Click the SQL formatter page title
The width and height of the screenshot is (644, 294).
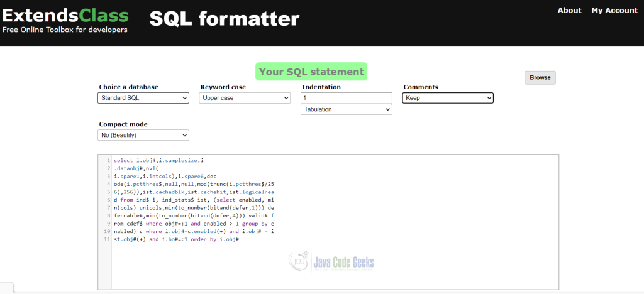point(225,19)
